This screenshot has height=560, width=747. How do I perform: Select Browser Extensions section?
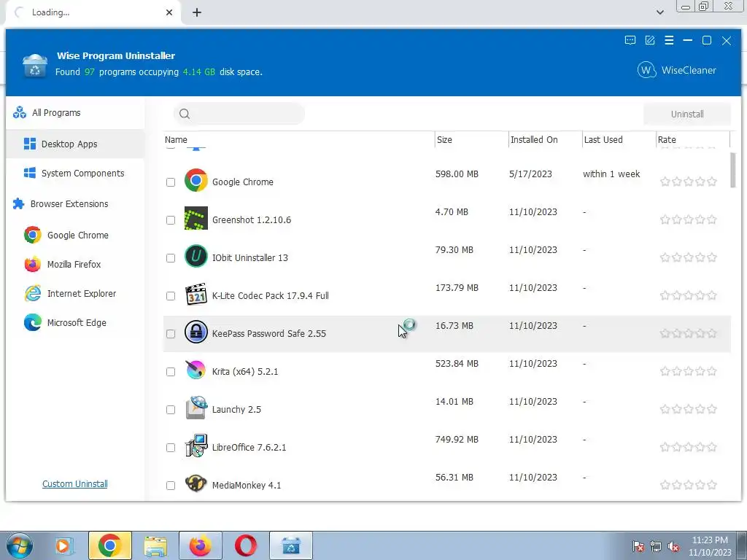75,204
